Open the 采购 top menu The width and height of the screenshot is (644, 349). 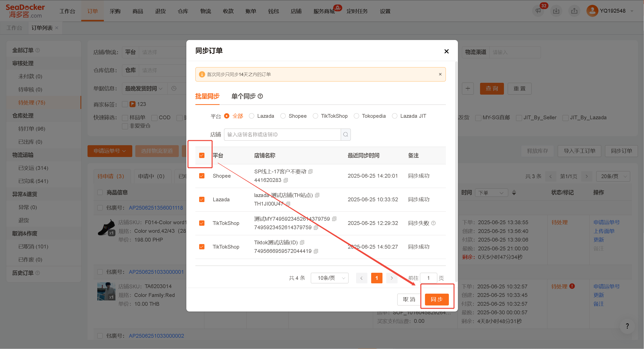click(x=115, y=11)
